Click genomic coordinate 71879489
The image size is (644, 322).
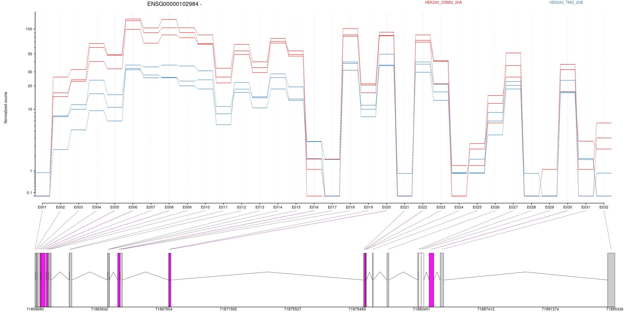(357, 309)
